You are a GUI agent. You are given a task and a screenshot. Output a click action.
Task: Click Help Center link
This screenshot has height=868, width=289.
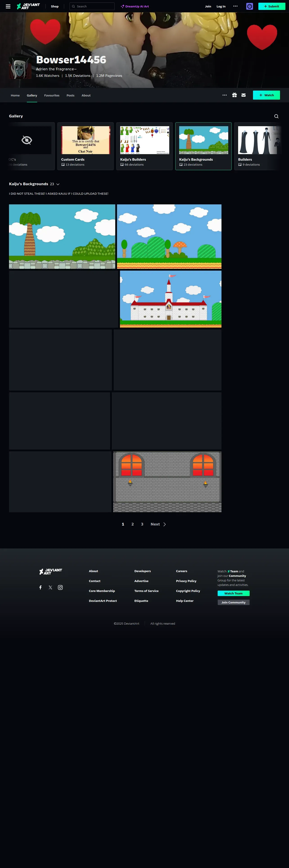[185, 601]
